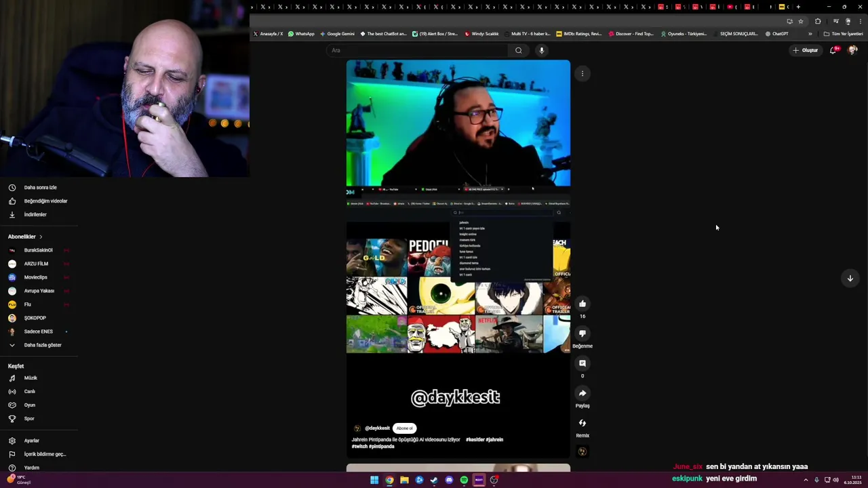
Task: Open the YouTube notifications bell
Action: [833, 50]
